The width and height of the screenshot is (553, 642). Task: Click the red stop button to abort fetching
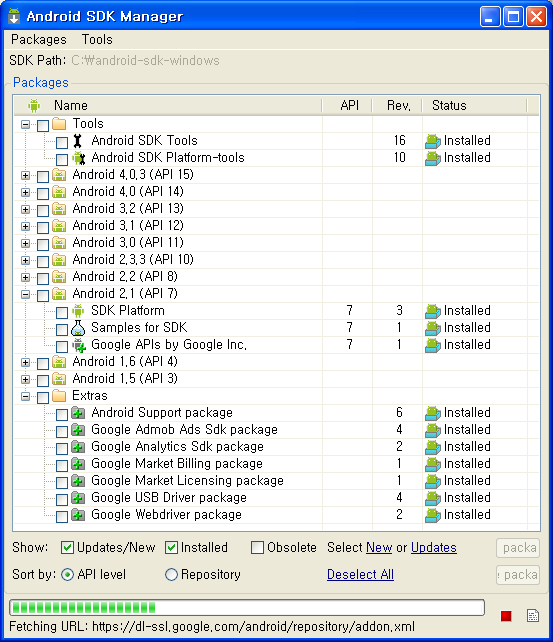pyautogui.click(x=506, y=615)
